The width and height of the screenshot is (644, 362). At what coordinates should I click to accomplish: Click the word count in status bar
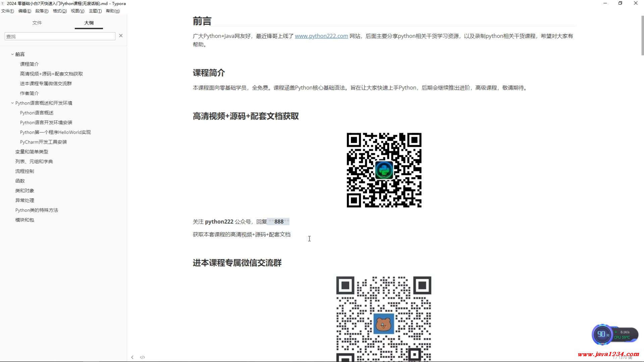[622, 358]
